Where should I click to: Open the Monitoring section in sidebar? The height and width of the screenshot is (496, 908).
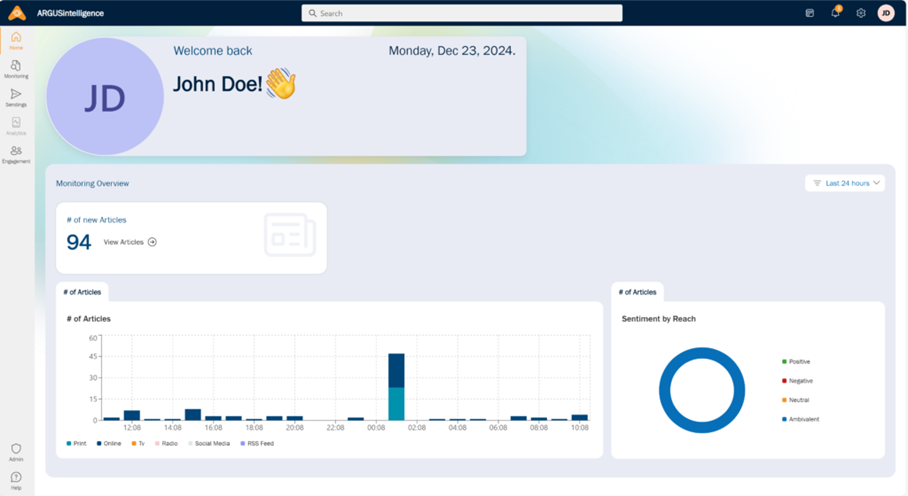pos(16,68)
